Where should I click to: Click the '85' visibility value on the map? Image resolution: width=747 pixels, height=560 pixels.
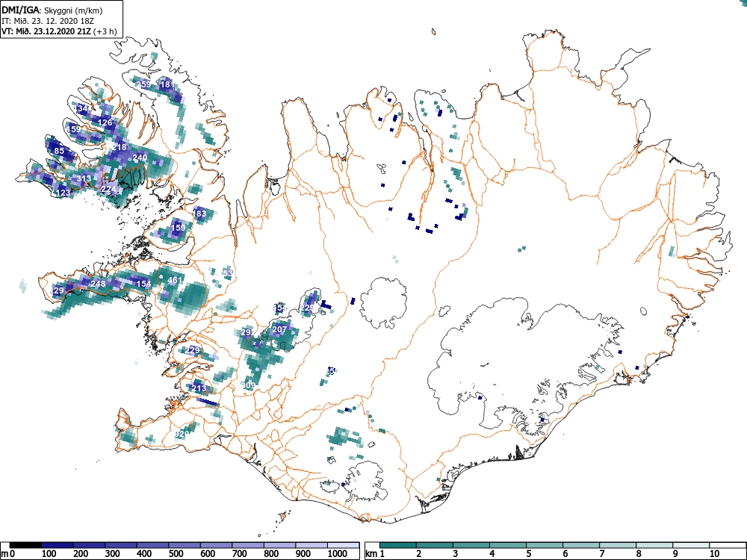point(59,151)
